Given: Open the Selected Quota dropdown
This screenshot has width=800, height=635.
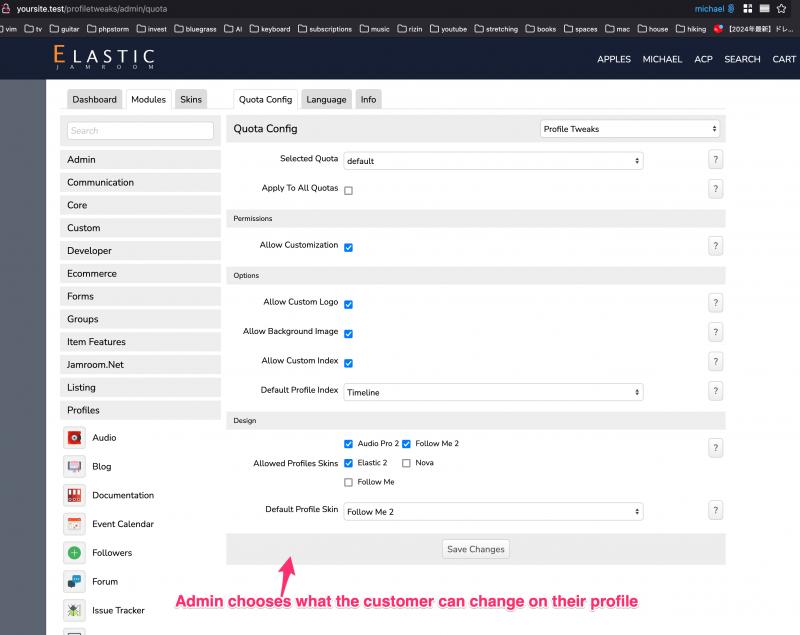Looking at the screenshot, I should point(493,161).
